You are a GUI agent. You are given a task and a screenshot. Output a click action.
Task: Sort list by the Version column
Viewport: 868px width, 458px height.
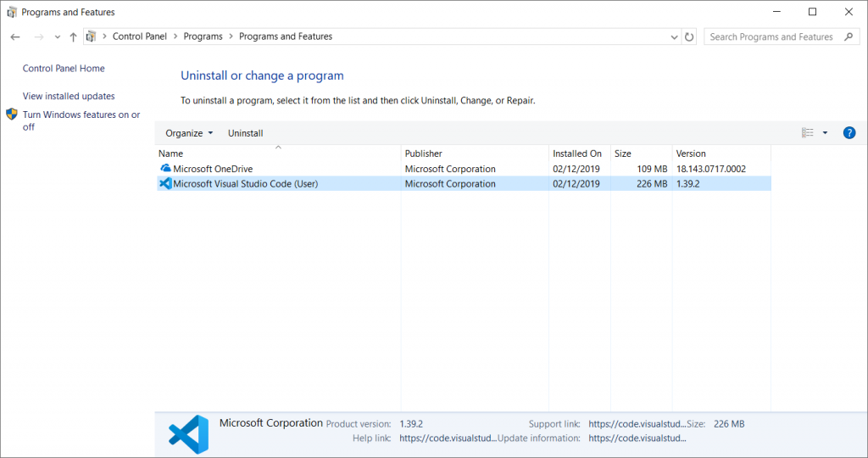click(721, 154)
